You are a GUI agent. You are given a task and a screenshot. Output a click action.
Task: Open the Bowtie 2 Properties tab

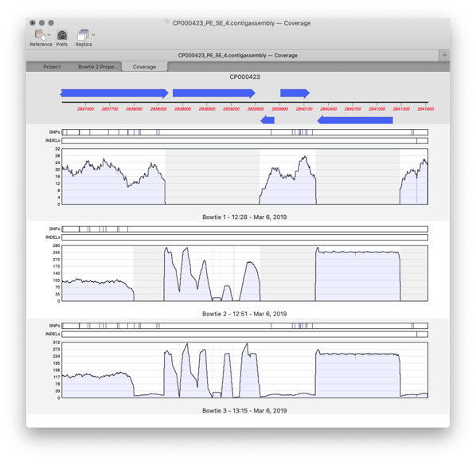[x=98, y=67]
